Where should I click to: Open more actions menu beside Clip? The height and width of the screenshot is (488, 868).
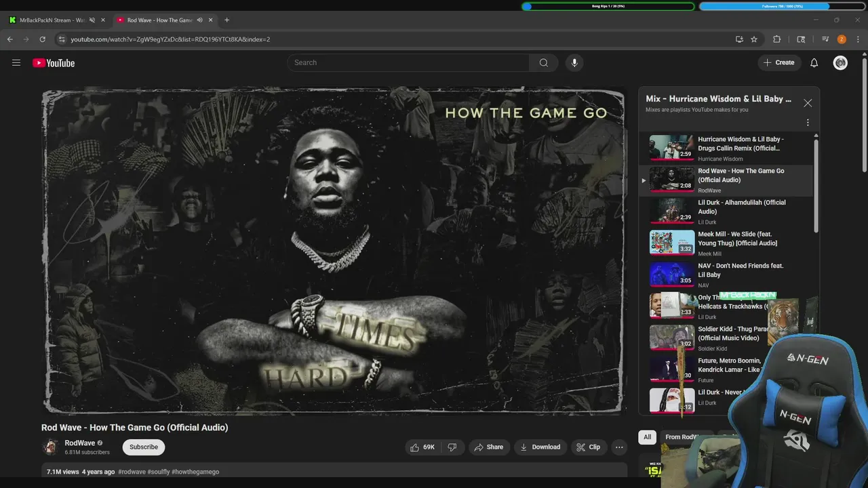coord(619,447)
